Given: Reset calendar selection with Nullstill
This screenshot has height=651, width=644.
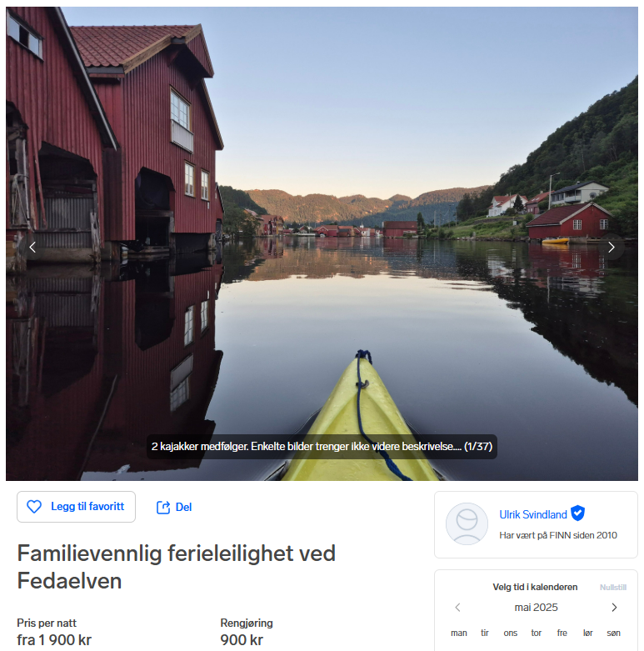Looking at the screenshot, I should 613,587.
